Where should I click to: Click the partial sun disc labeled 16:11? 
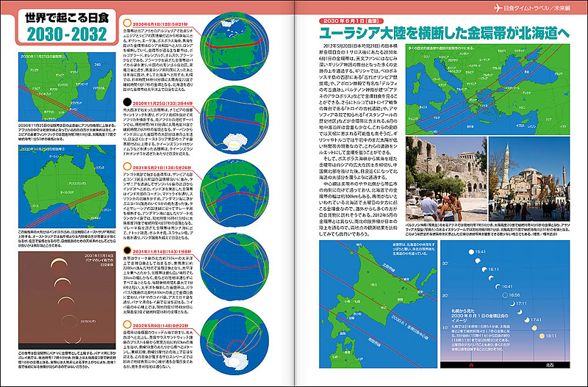484,270
